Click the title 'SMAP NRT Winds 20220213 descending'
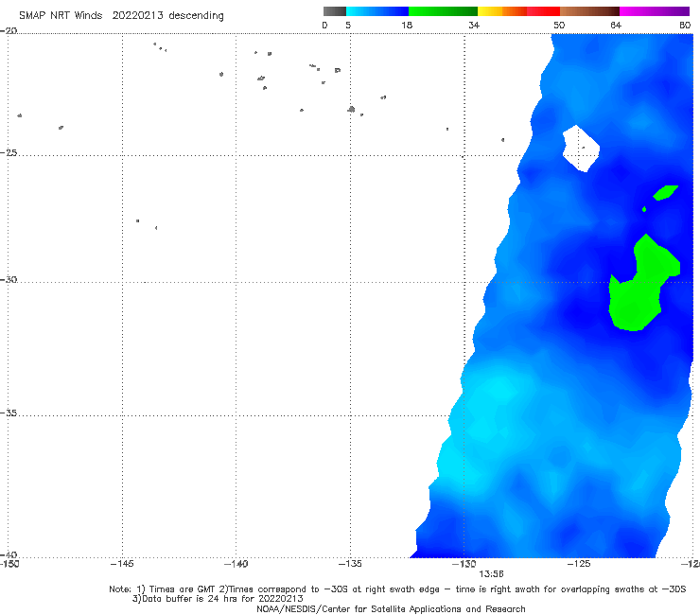Viewport: 700px width, 615px height. (121, 16)
